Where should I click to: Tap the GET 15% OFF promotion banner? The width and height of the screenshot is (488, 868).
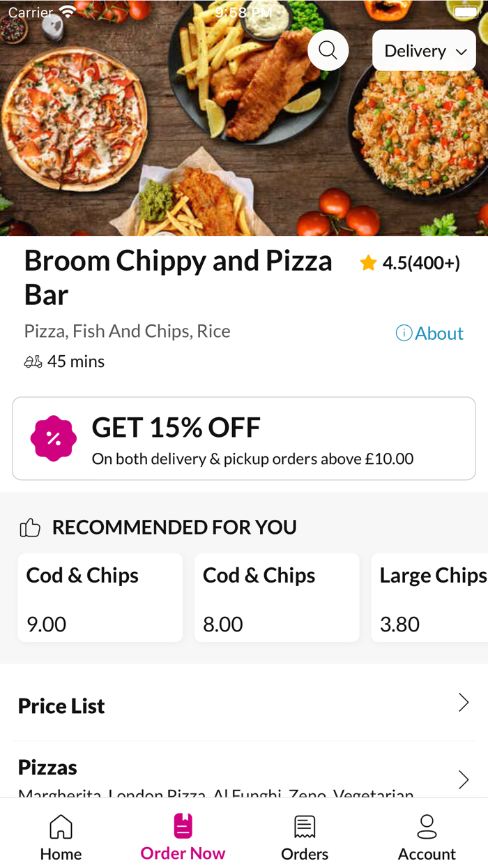tap(243, 438)
